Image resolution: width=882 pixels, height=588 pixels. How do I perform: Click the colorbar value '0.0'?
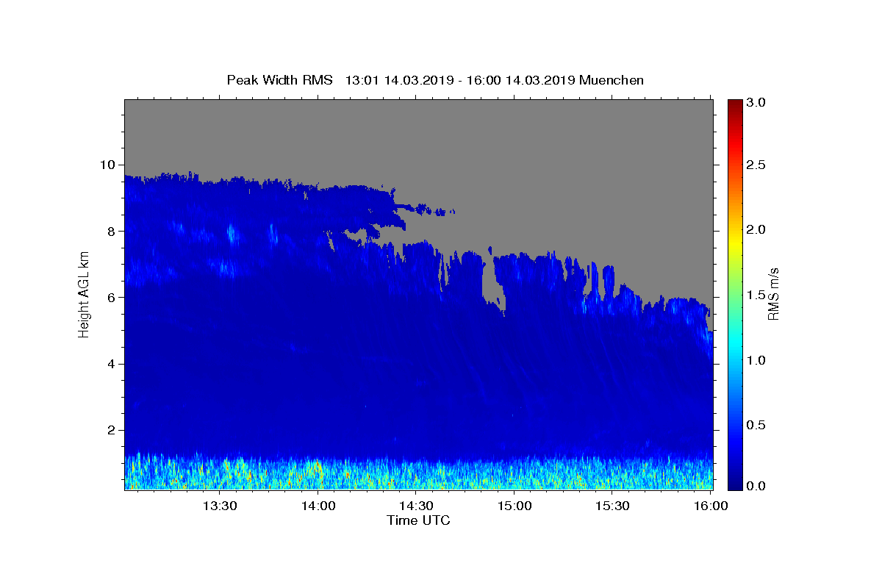756,486
